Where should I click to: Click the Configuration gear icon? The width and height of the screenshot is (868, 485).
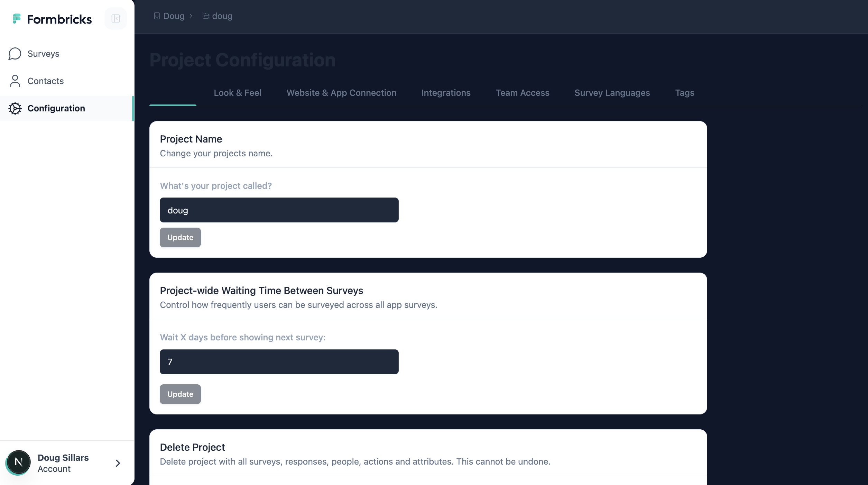(x=15, y=108)
